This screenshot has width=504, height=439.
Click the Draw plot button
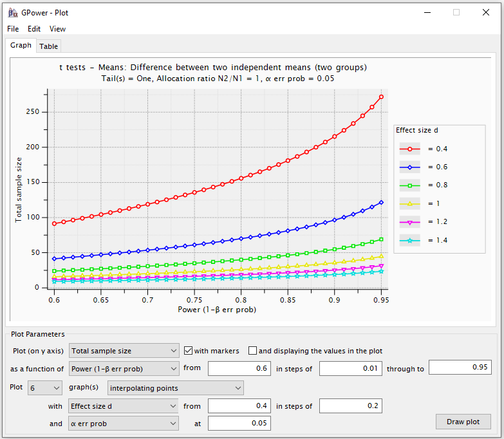[x=463, y=422]
